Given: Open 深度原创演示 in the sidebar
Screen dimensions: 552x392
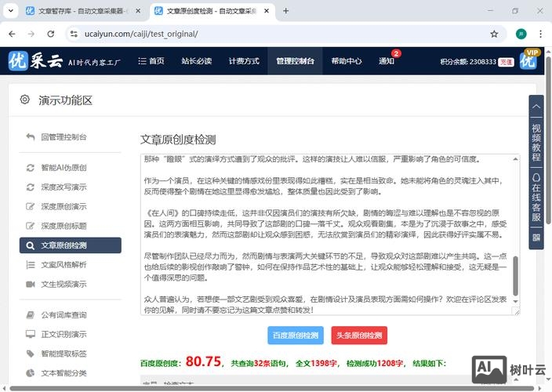Looking at the screenshot, I should coord(64,206).
